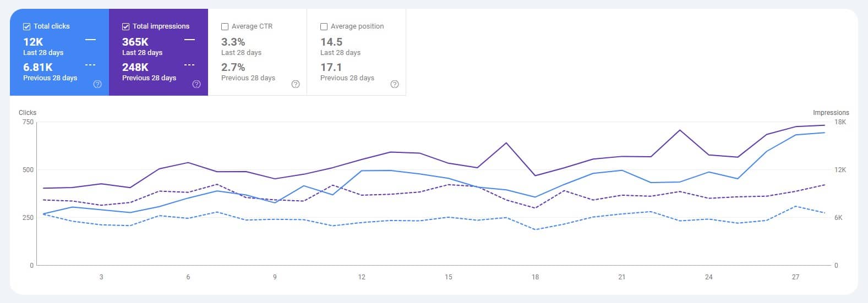The width and height of the screenshot is (868, 303).
Task: Click Previous 28 days under Average position
Action: coord(347,78)
